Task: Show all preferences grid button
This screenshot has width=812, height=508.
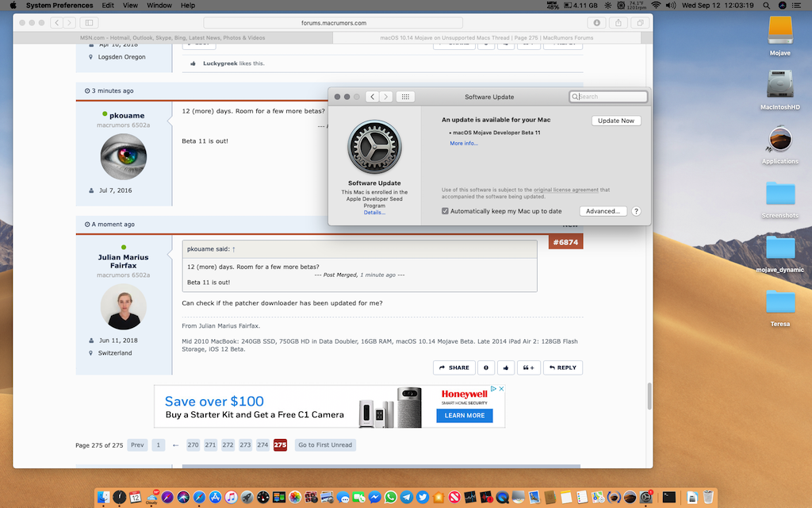Action: (405, 96)
